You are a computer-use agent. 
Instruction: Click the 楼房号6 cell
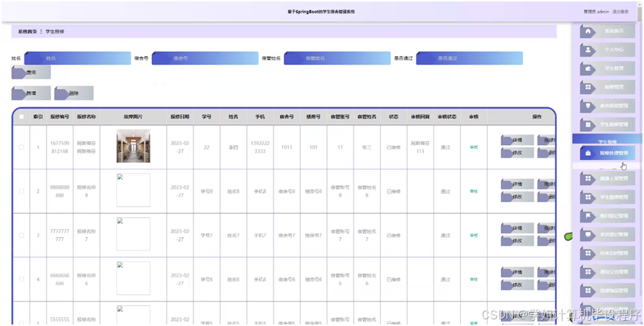pyautogui.click(x=313, y=279)
